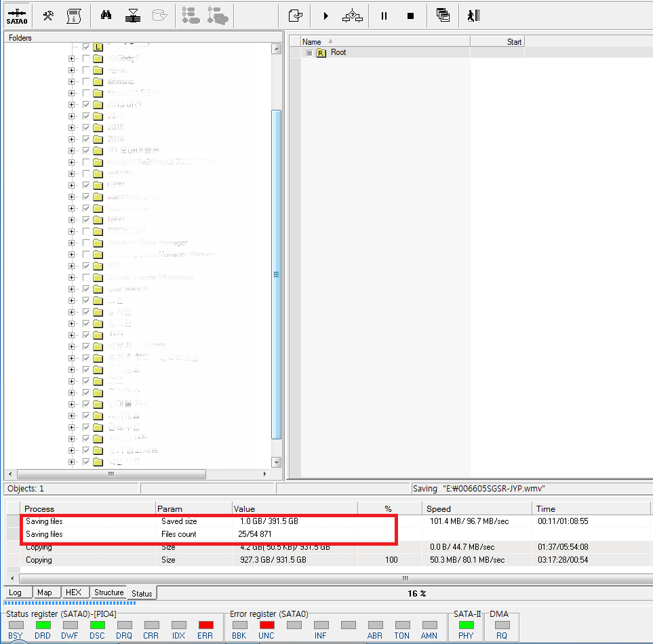
Task: Click the BSY status indicator
Action: point(16,625)
